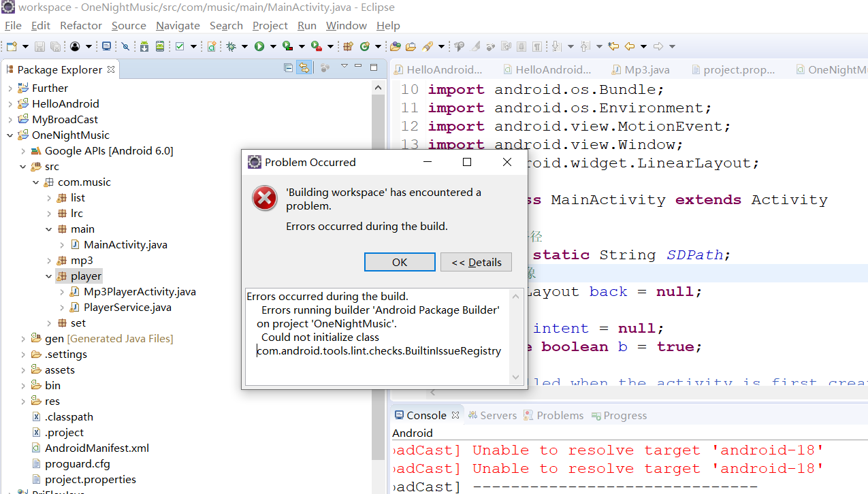Screen dimensions: 868x494
Task: Click the Save toolbar icon
Action: 39,46
